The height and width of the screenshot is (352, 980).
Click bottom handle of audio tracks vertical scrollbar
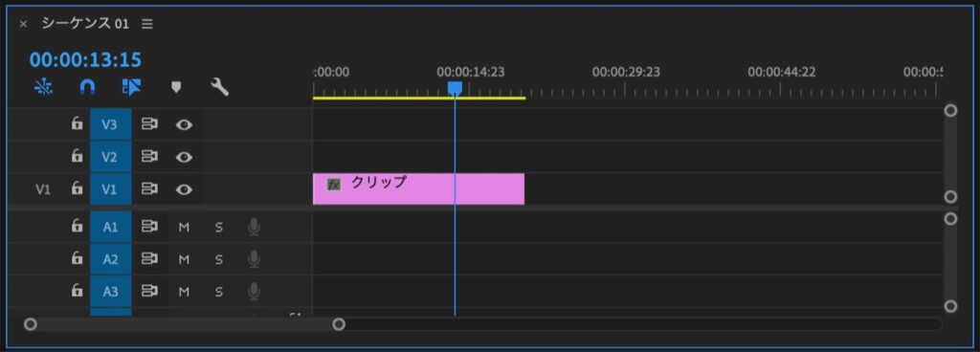950,306
